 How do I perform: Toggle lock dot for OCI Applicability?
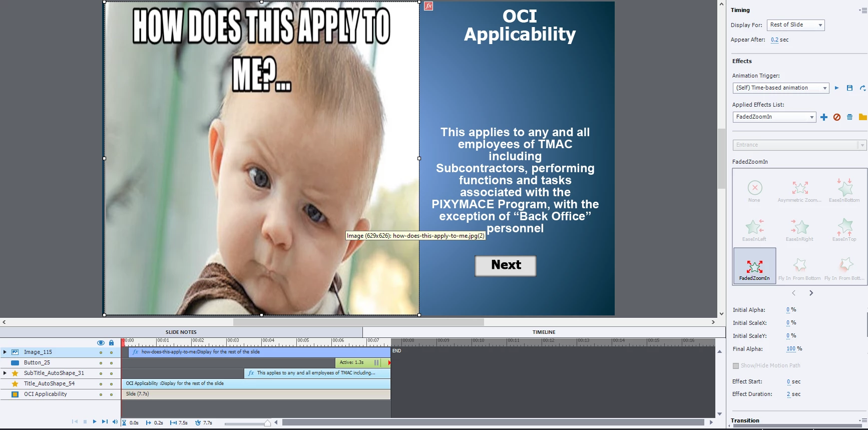tap(111, 394)
